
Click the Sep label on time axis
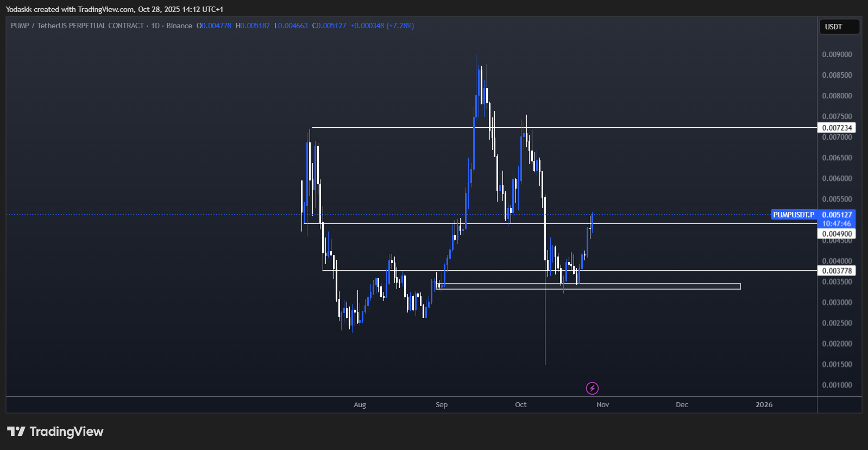(442, 404)
